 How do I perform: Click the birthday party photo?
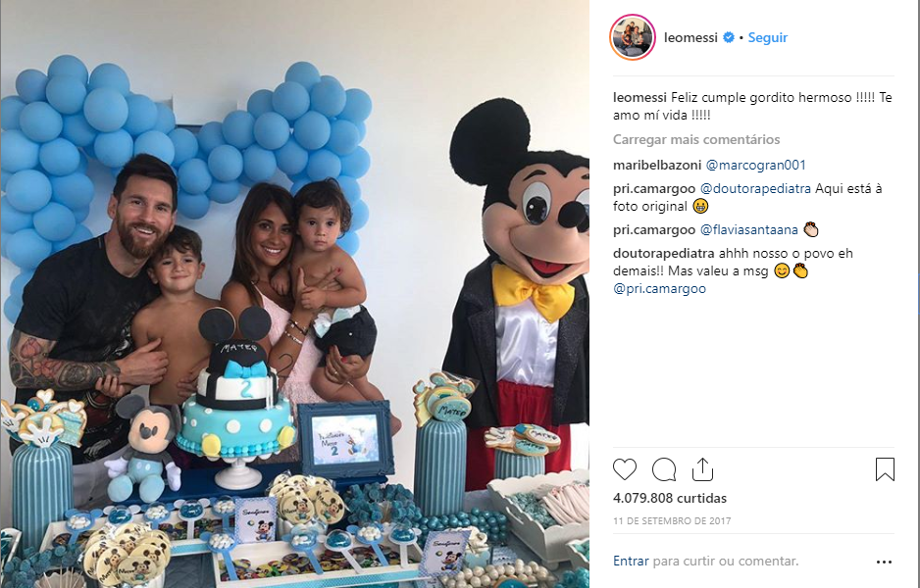[294, 294]
